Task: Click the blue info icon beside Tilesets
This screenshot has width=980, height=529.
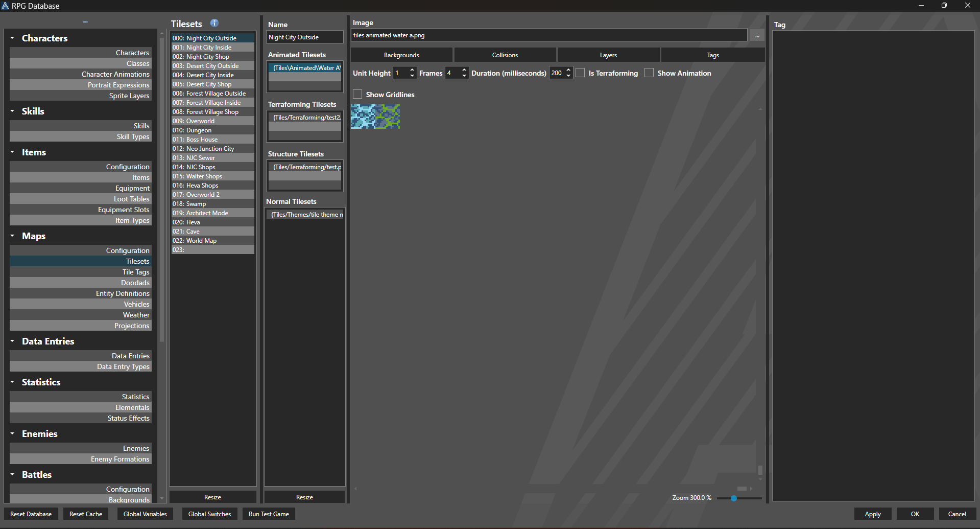Action: point(214,23)
